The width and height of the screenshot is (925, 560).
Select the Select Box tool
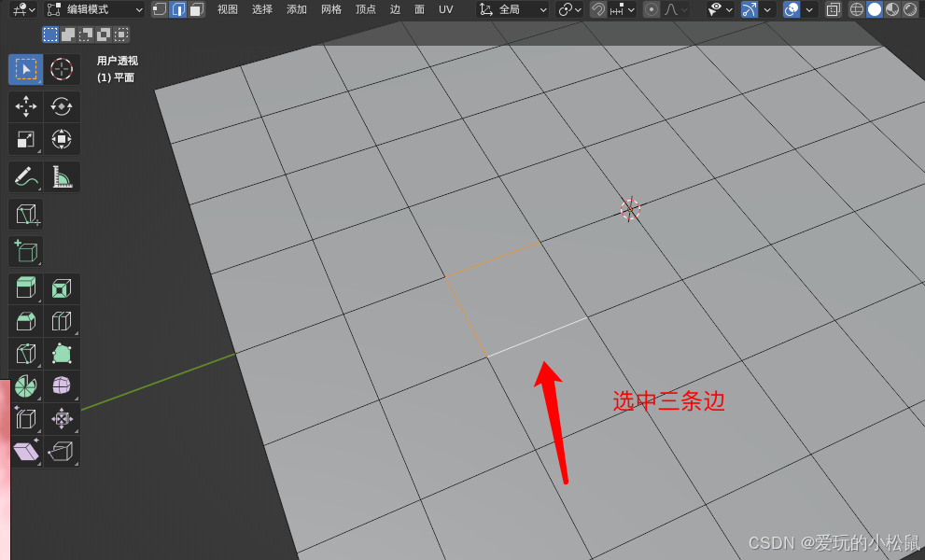pos(25,70)
